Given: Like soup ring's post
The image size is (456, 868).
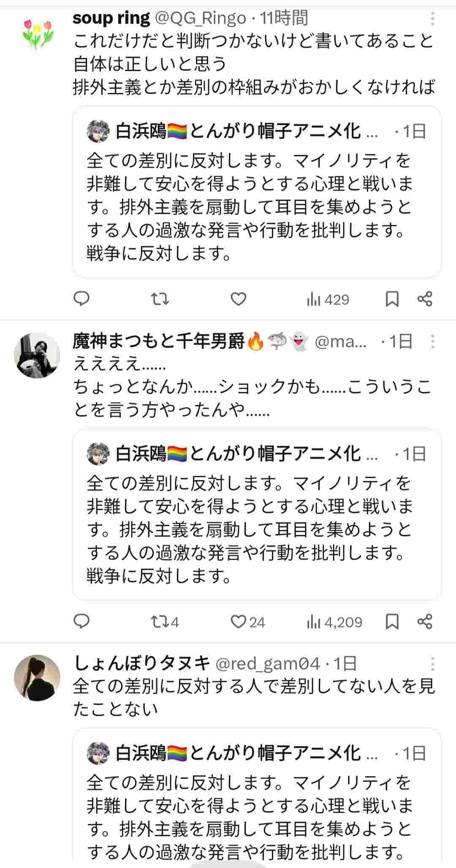Looking at the screenshot, I should point(238,299).
